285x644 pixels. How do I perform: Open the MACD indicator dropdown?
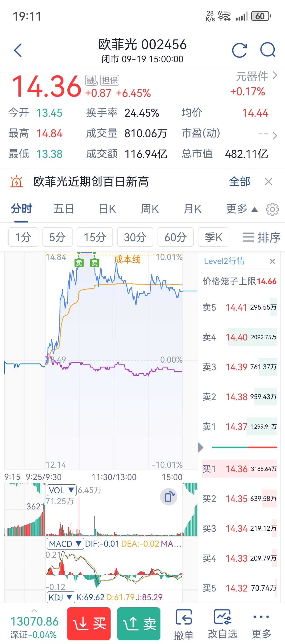[x=65, y=544]
